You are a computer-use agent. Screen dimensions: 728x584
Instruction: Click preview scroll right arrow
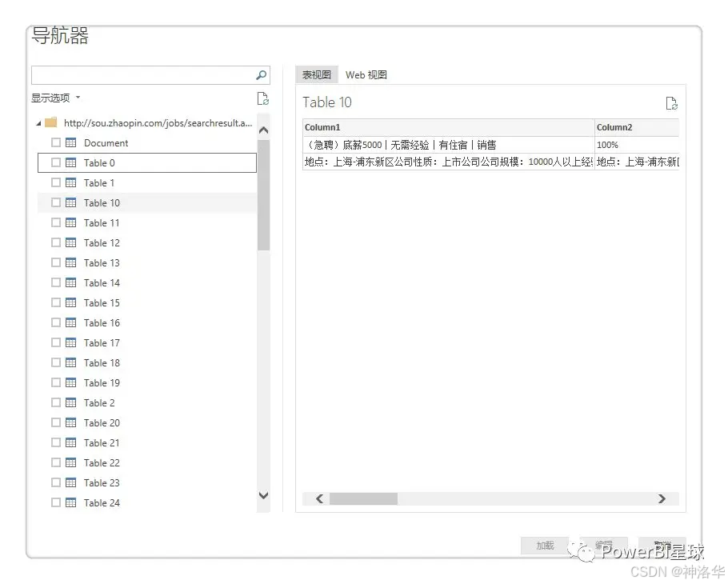(x=662, y=498)
